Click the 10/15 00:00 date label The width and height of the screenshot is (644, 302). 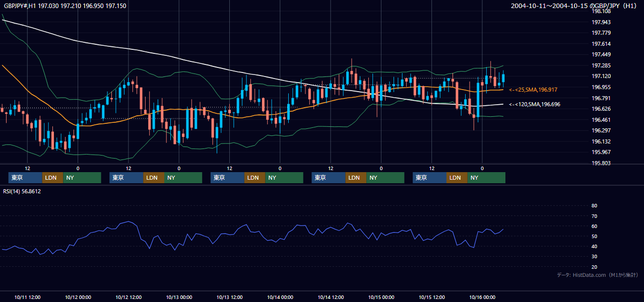tap(381, 297)
